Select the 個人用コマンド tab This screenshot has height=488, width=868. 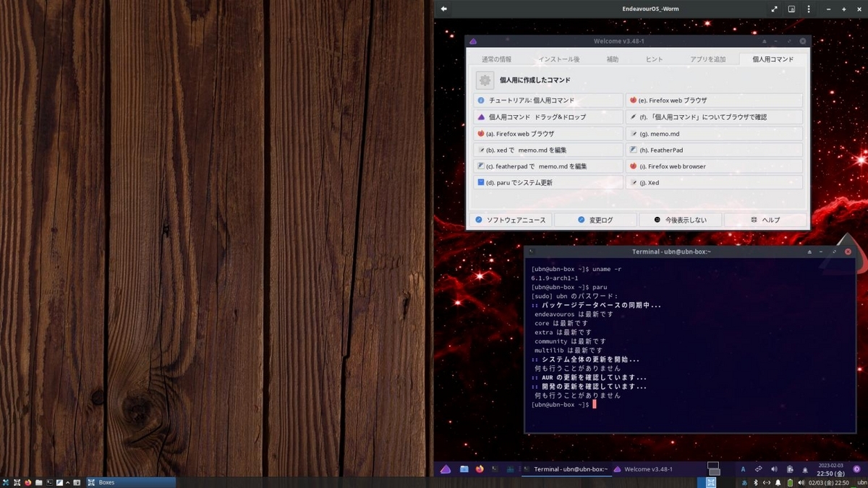pyautogui.click(x=773, y=59)
